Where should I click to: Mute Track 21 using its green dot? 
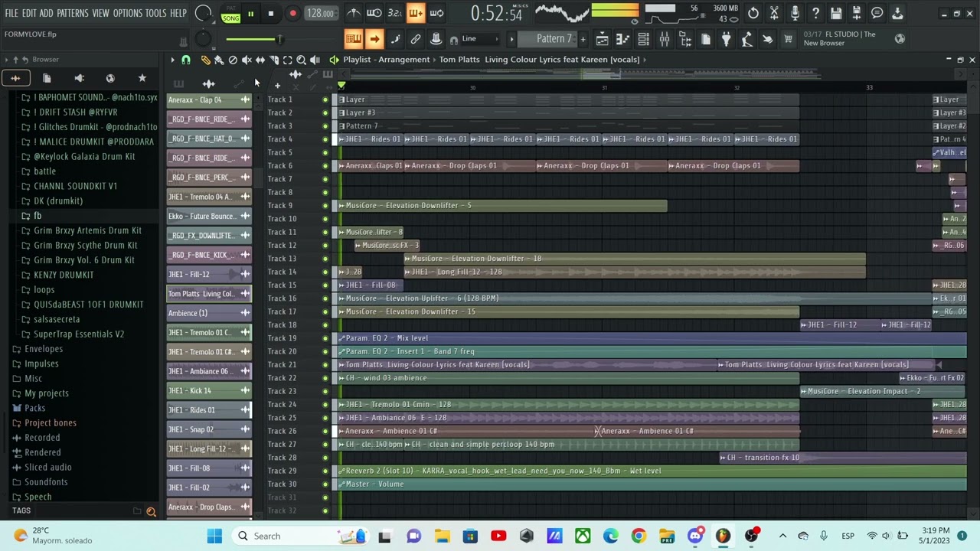[x=325, y=365]
